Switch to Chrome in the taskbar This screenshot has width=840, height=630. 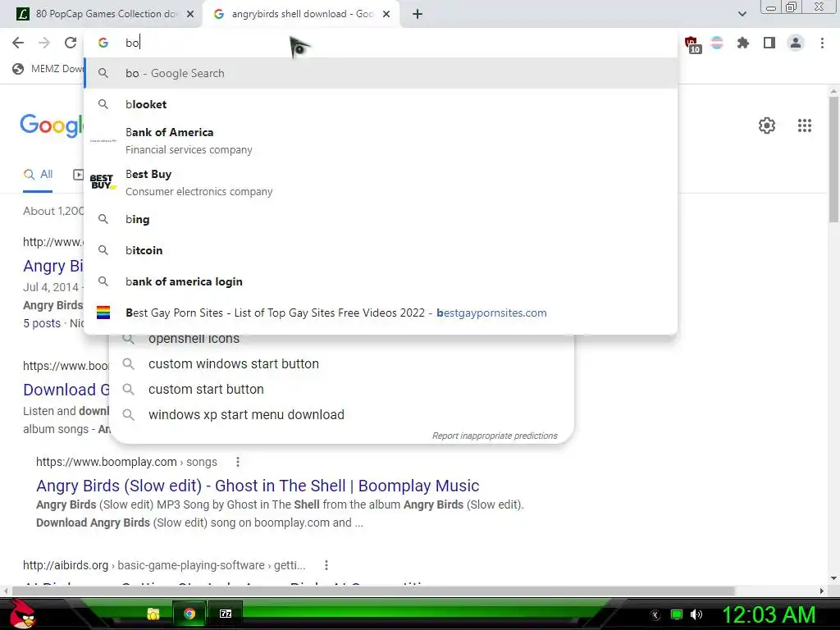189,614
